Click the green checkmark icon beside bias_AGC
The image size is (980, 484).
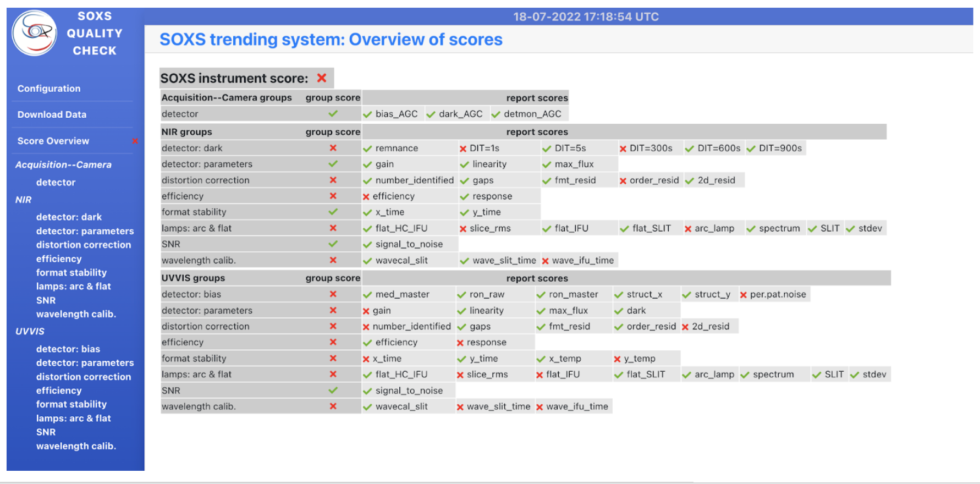367,114
